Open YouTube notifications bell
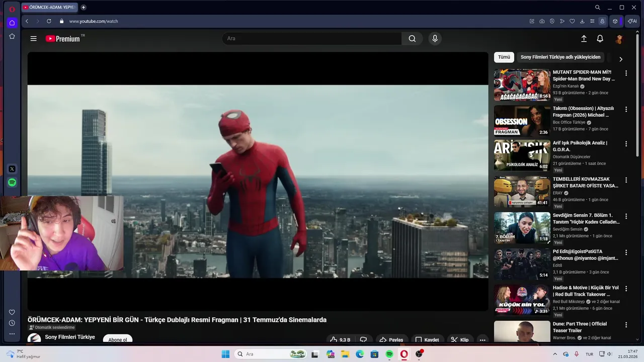Screen dimensions: 644x362 600,39
